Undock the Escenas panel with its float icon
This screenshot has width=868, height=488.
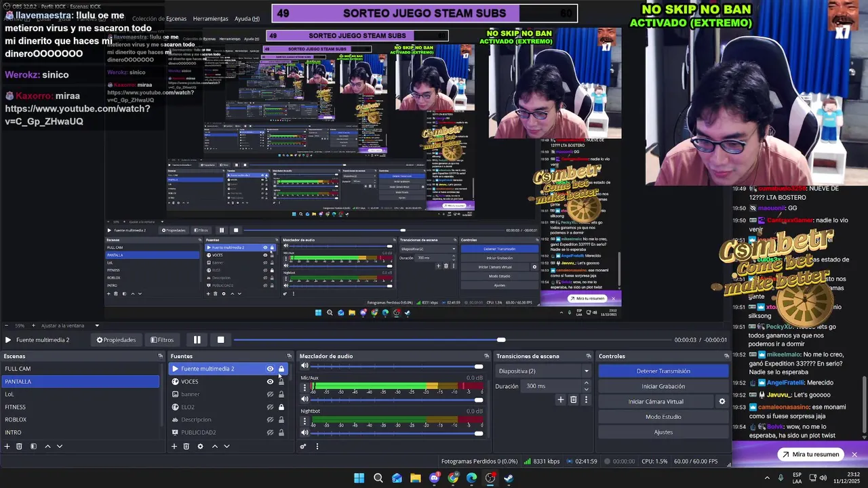click(x=161, y=356)
